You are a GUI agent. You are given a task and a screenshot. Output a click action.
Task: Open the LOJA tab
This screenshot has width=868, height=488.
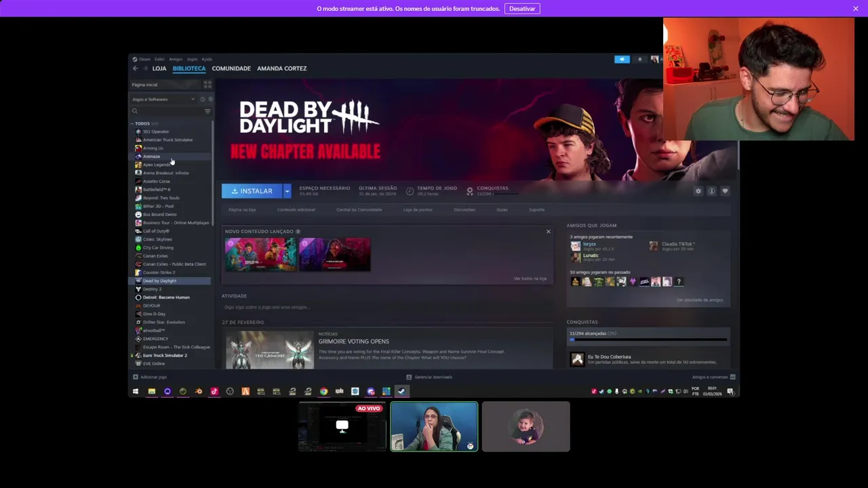[159, 68]
